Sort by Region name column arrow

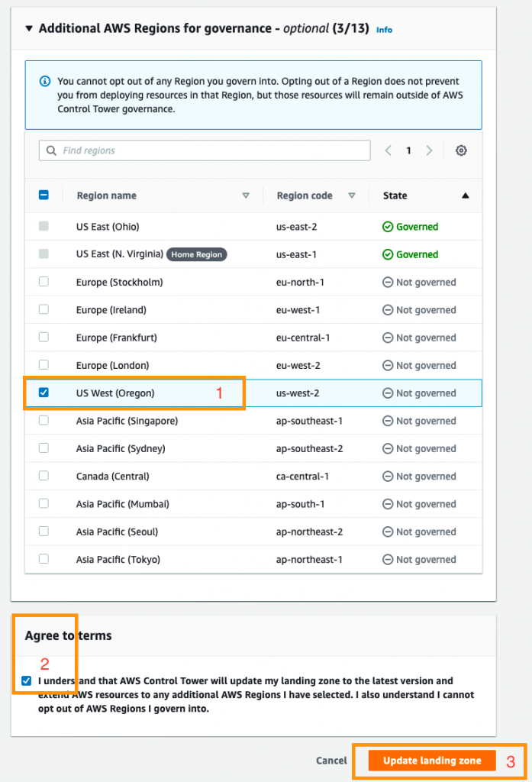pos(246,195)
